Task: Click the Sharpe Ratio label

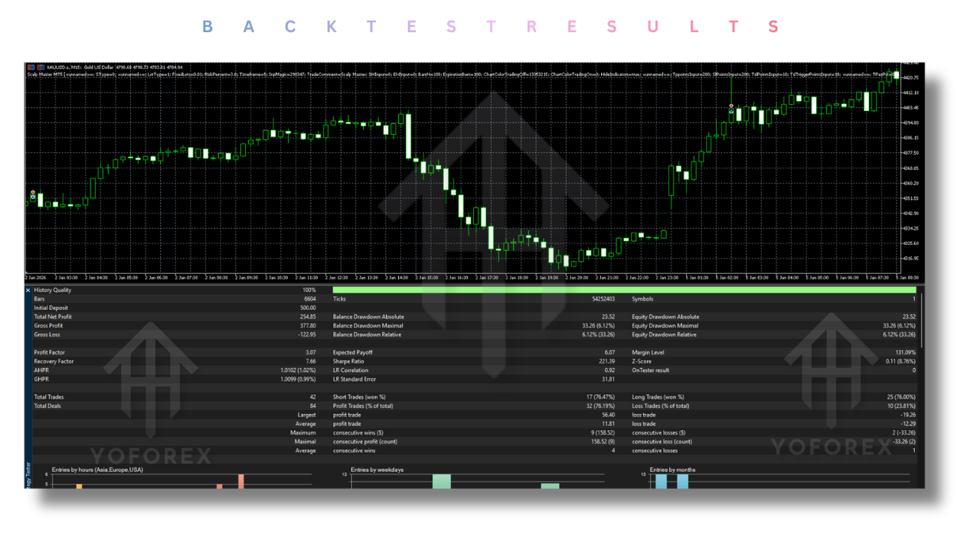Action: coord(348,361)
